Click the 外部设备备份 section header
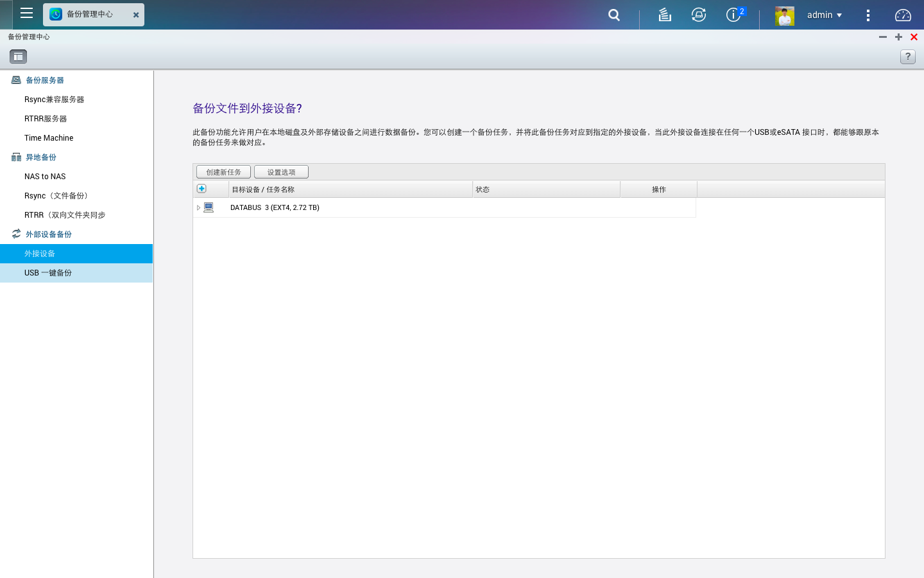 pos(49,234)
